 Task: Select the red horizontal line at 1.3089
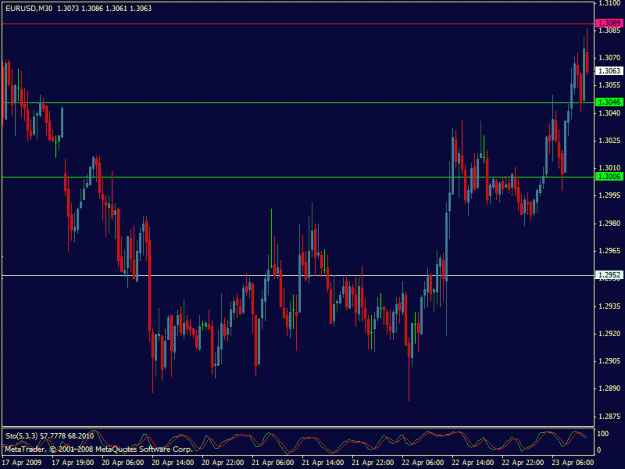298,24
